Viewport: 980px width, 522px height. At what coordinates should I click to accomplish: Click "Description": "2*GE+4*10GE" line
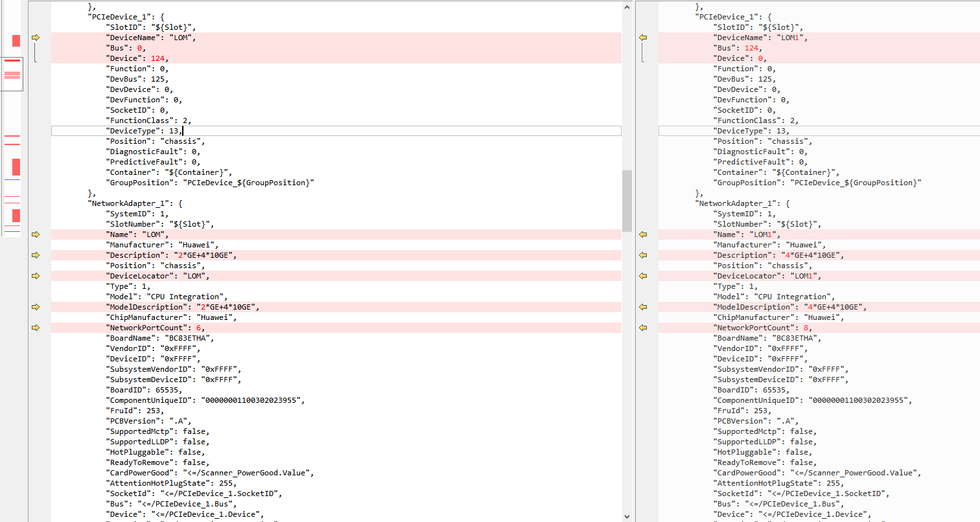point(171,255)
